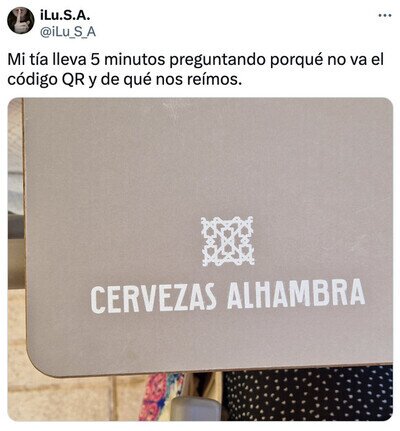Viewport: 400px width, 431px height.
Task: Click the polka dot fabric in the photo
Action: tap(308, 394)
